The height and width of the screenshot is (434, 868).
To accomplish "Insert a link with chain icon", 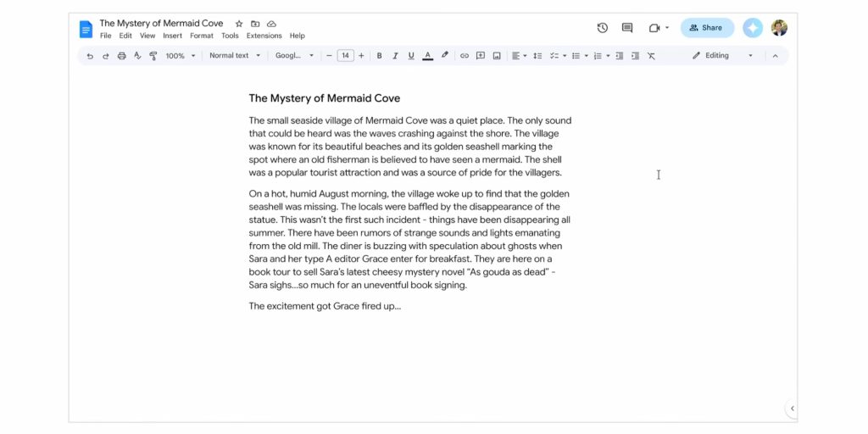I will 464,56.
